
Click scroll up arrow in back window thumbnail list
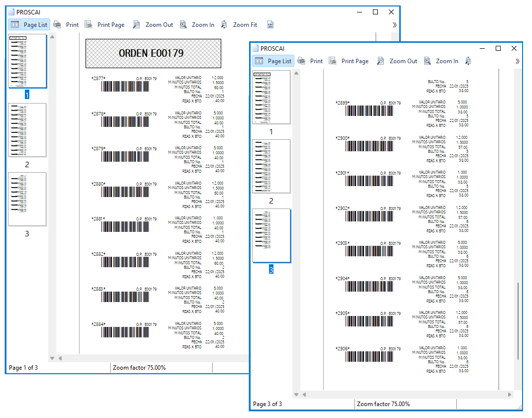[52, 37]
